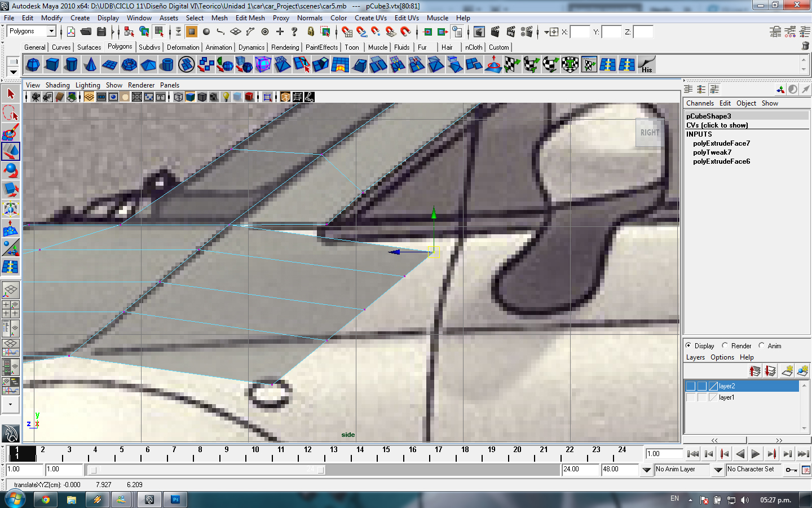Click the X coordinate input field

580,32
